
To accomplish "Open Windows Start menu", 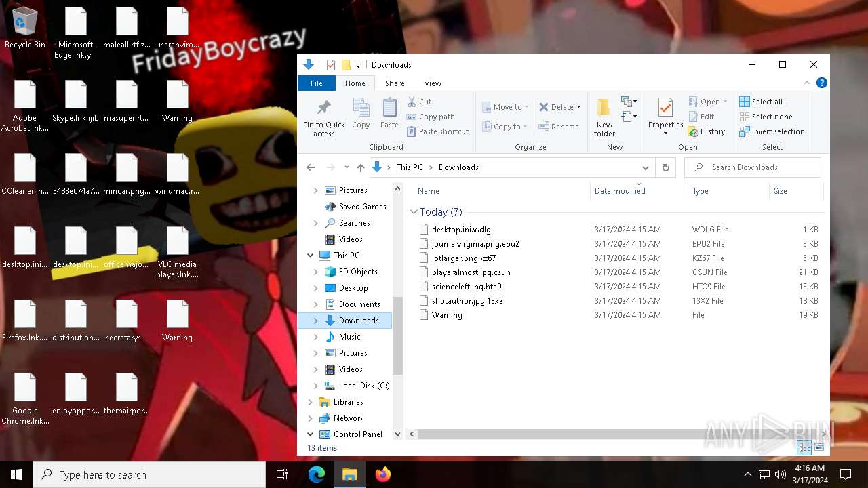I will point(16,474).
